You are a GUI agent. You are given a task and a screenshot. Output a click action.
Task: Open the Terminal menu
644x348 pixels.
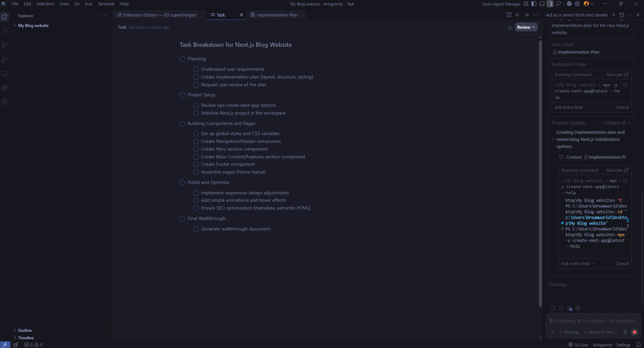coord(106,4)
